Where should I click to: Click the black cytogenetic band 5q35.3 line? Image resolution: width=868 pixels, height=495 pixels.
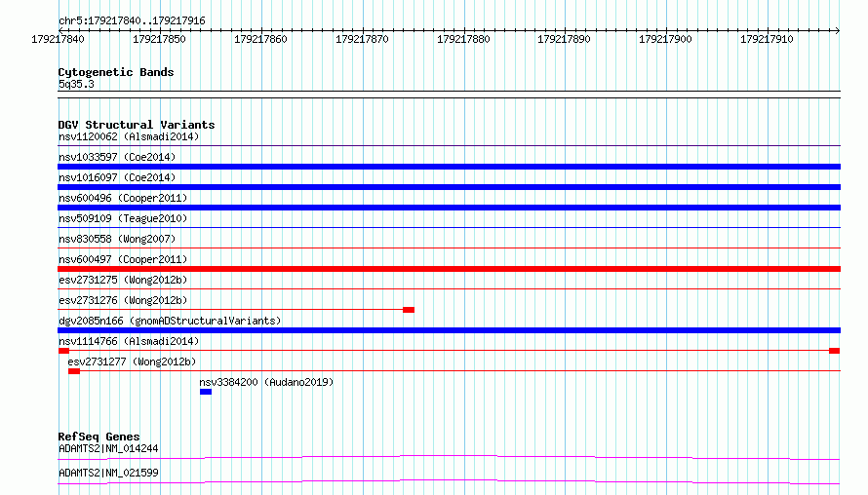pyautogui.click(x=449, y=95)
